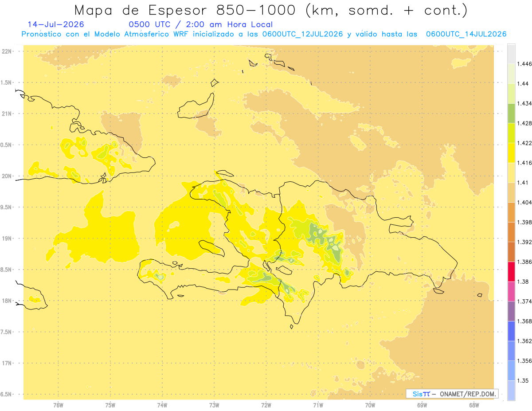Click the colorbar value '1.38'

click(x=523, y=282)
